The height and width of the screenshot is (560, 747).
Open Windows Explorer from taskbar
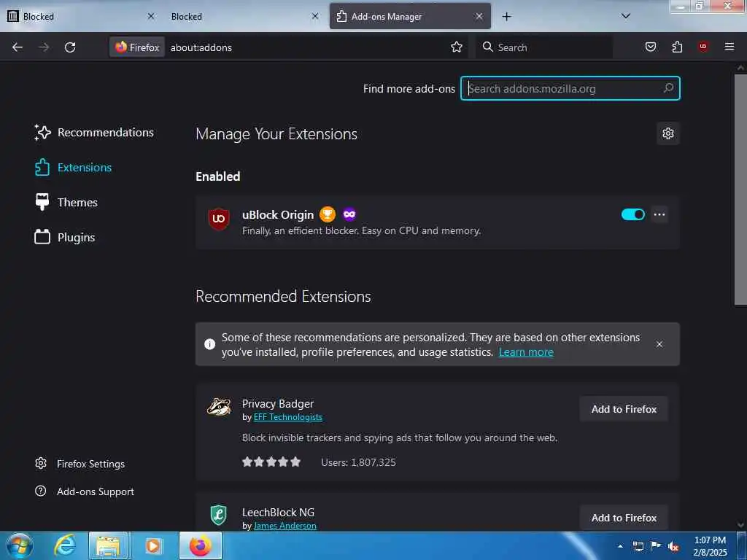108,545
